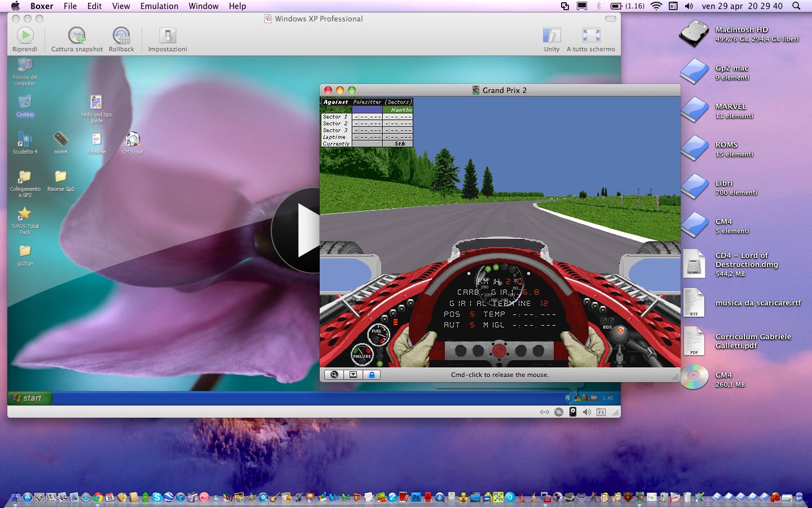Toggle the VM CD/DVD drive icon

(x=559, y=412)
